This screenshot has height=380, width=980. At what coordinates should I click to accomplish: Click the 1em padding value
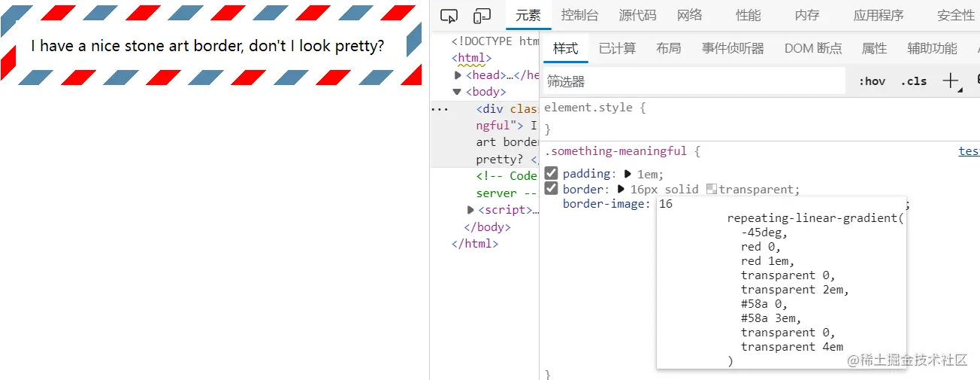[x=648, y=174]
